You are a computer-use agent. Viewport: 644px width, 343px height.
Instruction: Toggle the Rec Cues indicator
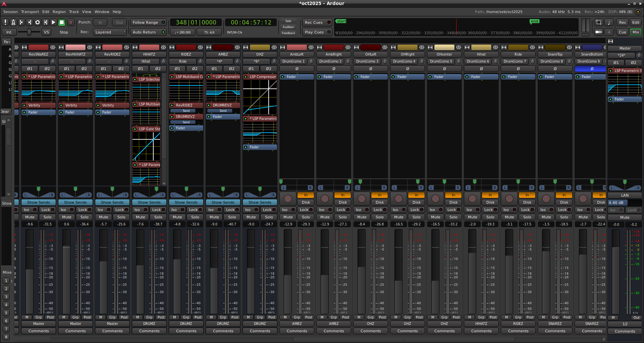point(317,22)
